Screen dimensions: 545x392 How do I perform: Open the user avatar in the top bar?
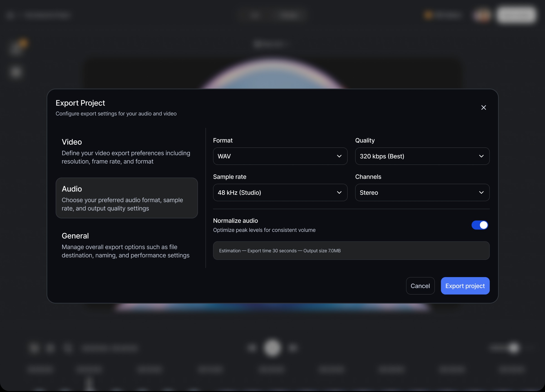click(x=482, y=15)
